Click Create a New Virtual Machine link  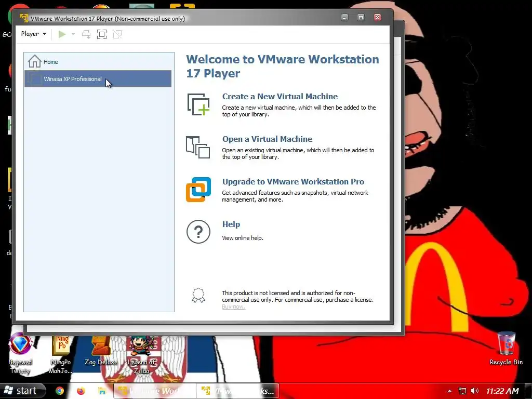(280, 96)
